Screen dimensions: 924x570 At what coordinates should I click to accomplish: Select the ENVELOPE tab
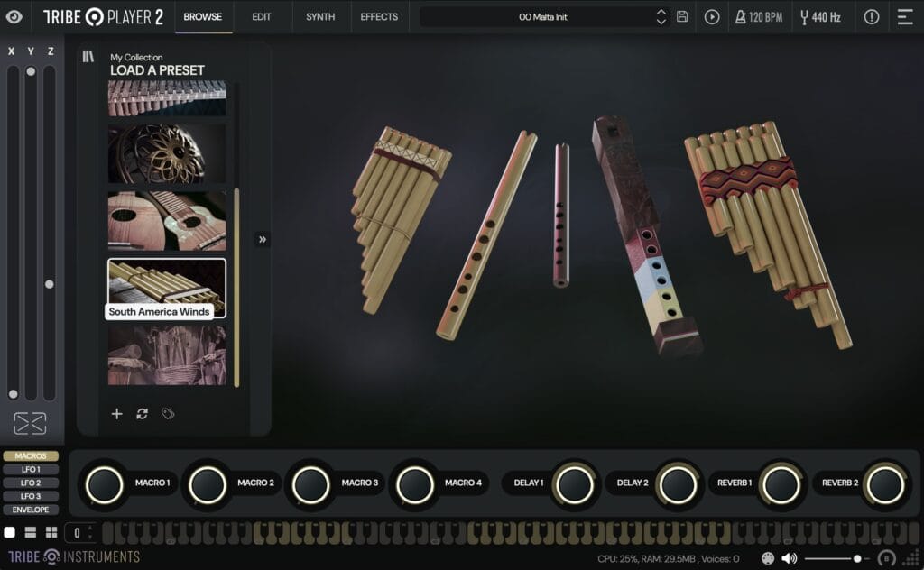tap(31, 510)
